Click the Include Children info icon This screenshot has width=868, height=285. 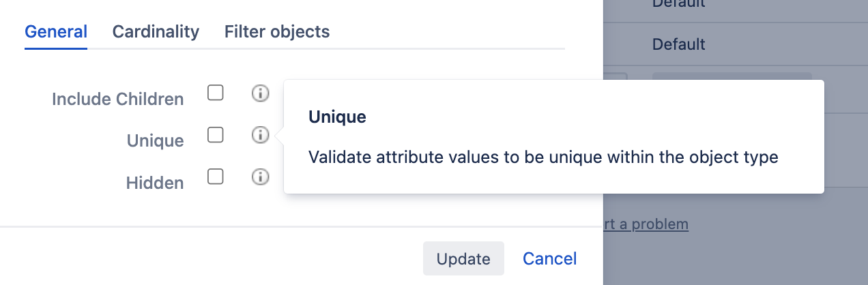(260, 93)
